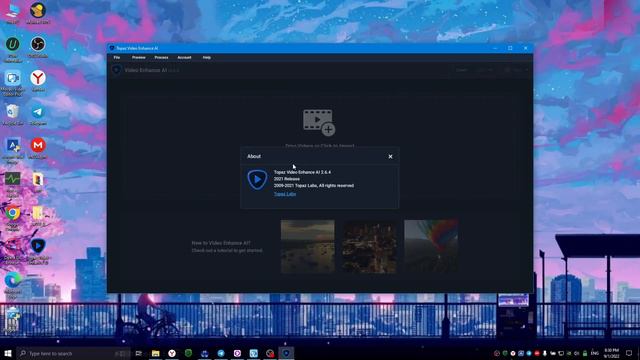Viewport: 640px width, 360px height.
Task: Click the add video film icon
Action: click(x=319, y=122)
